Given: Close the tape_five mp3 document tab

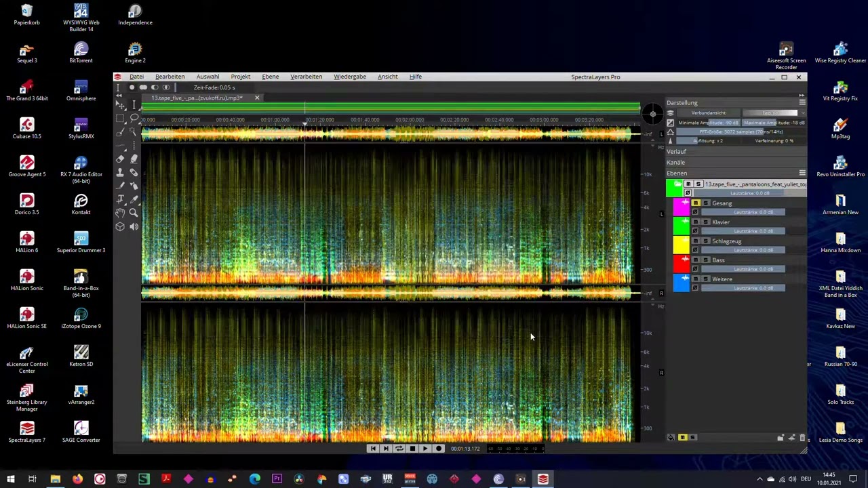Looking at the screenshot, I should (257, 98).
